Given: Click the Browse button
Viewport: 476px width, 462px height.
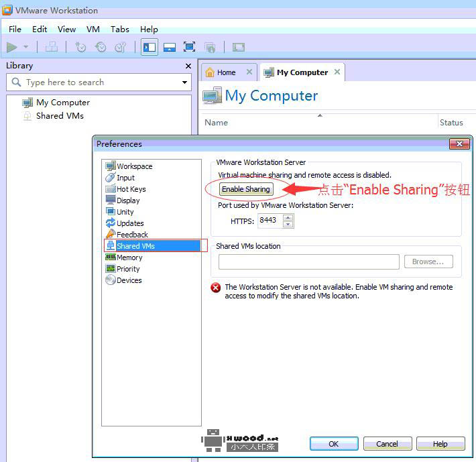Looking at the screenshot, I should tap(428, 262).
